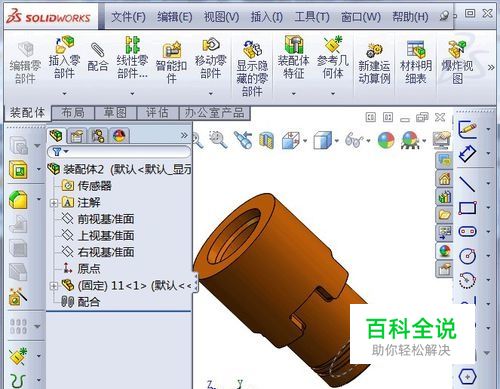Click the section view icon
The width and height of the screenshot is (500, 389).
[266, 140]
